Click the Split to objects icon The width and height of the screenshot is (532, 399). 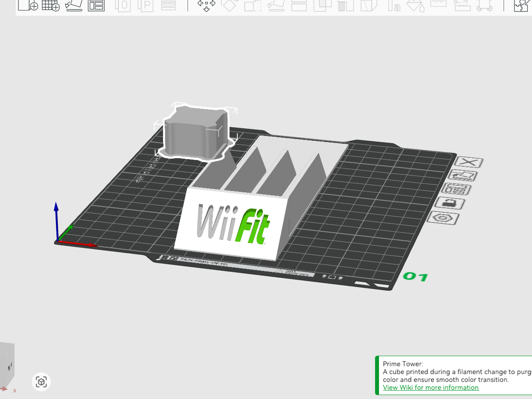point(123,5)
